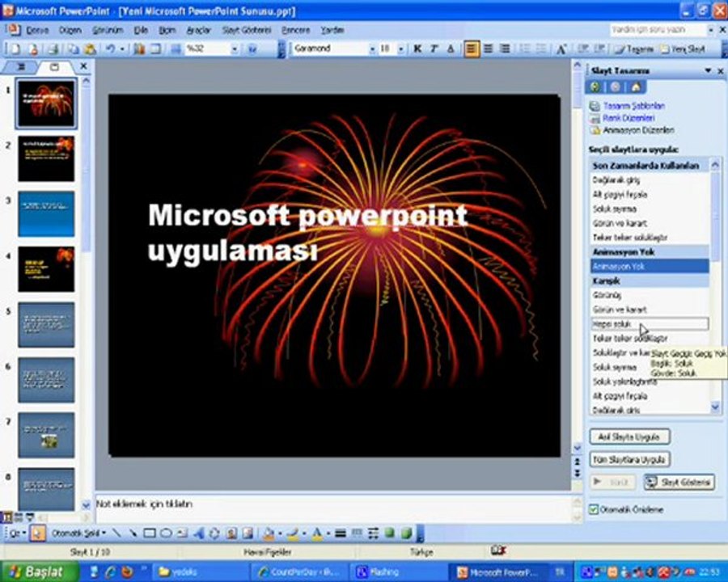Click the Increase Font Size icon
Screen dimensions: 728x582
561,48
